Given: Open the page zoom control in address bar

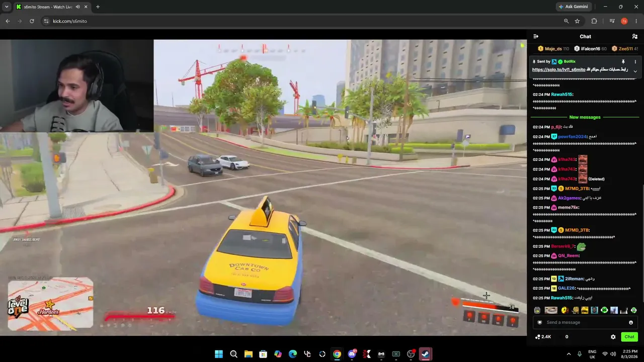Looking at the screenshot, I should click(x=566, y=21).
